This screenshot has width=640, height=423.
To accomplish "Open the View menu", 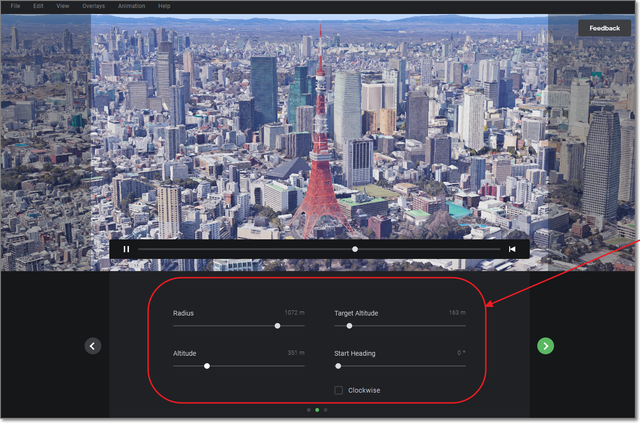I will click(63, 6).
